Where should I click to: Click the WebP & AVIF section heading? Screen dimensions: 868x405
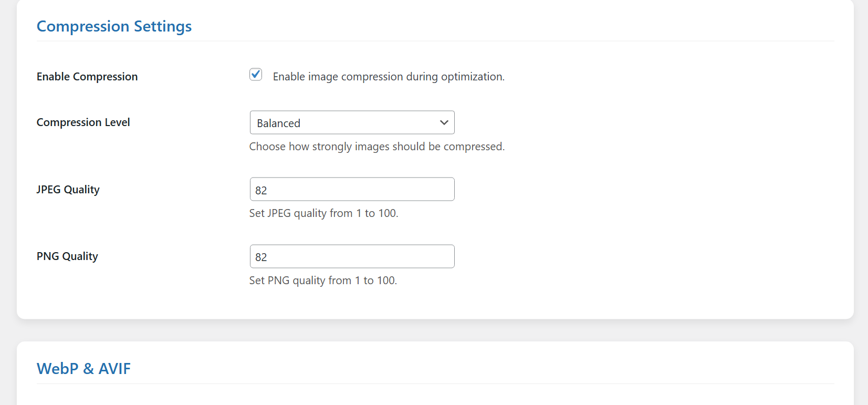[x=83, y=369]
